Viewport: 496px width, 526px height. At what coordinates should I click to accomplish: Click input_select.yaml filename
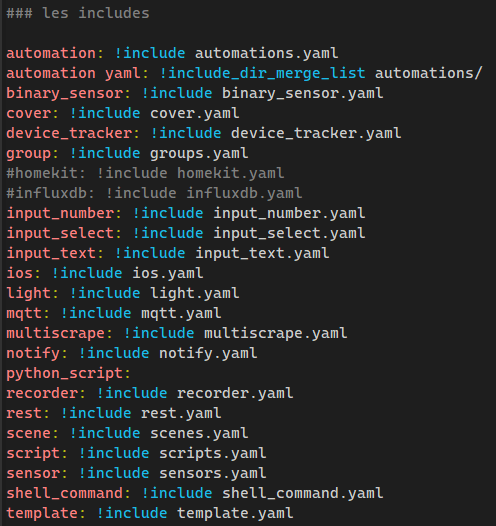(x=289, y=233)
